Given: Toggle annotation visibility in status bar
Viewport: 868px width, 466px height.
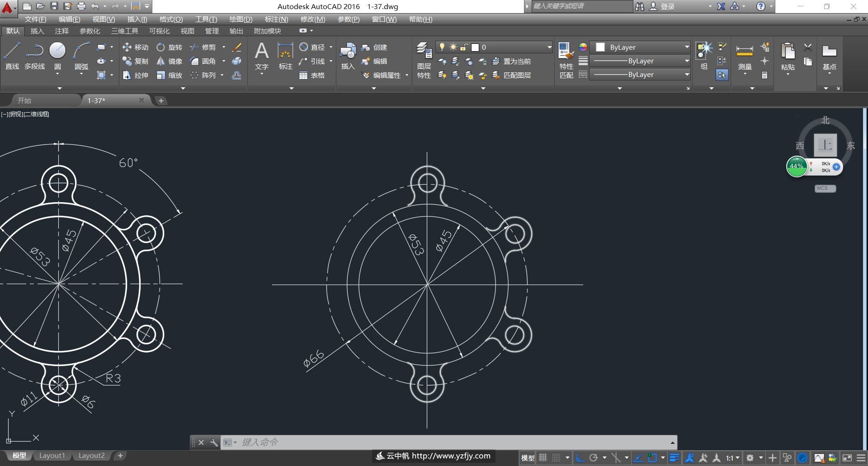Looking at the screenshot, I should [x=689, y=458].
